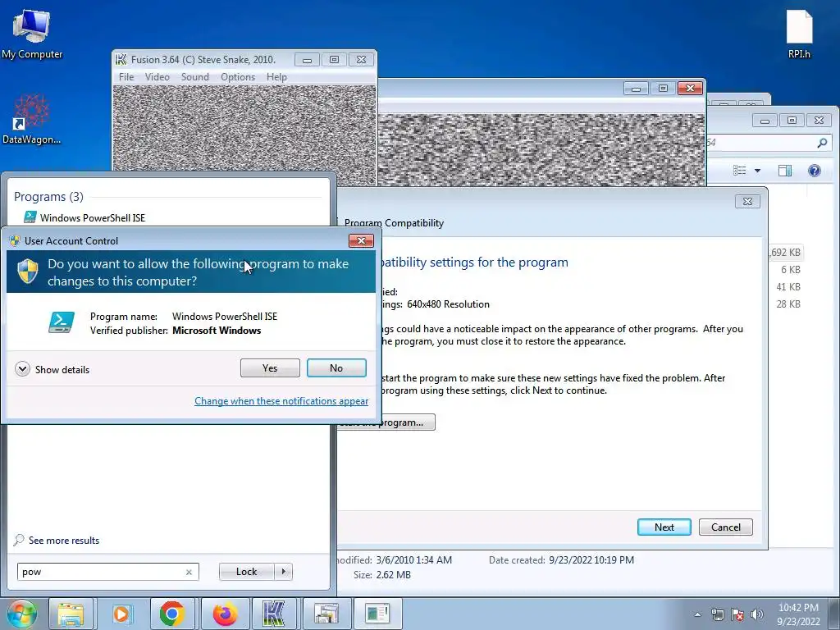This screenshot has height=630, width=840.
Task: Click the Start menu search field
Action: (107, 572)
